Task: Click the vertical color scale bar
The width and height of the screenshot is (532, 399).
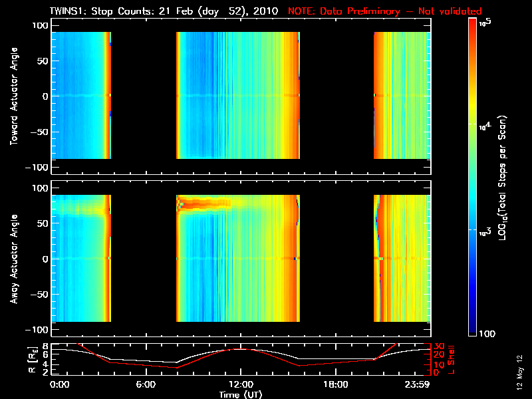Action: [473, 177]
